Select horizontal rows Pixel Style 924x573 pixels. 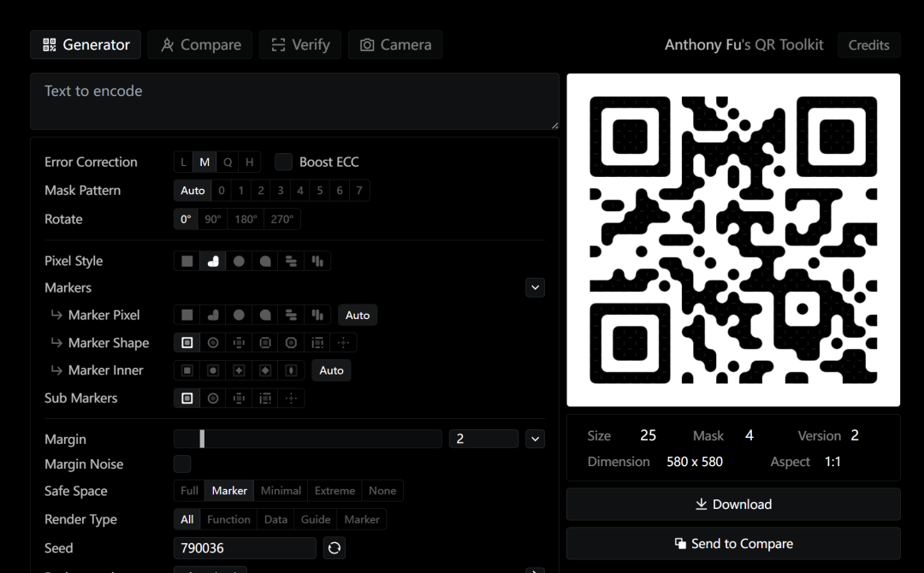(x=291, y=262)
